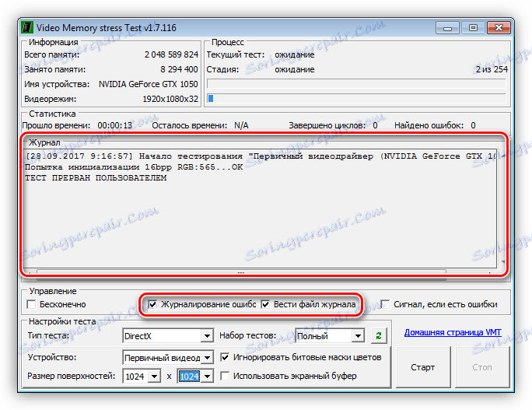Click the Старт button
532x410 pixels.
point(423,367)
